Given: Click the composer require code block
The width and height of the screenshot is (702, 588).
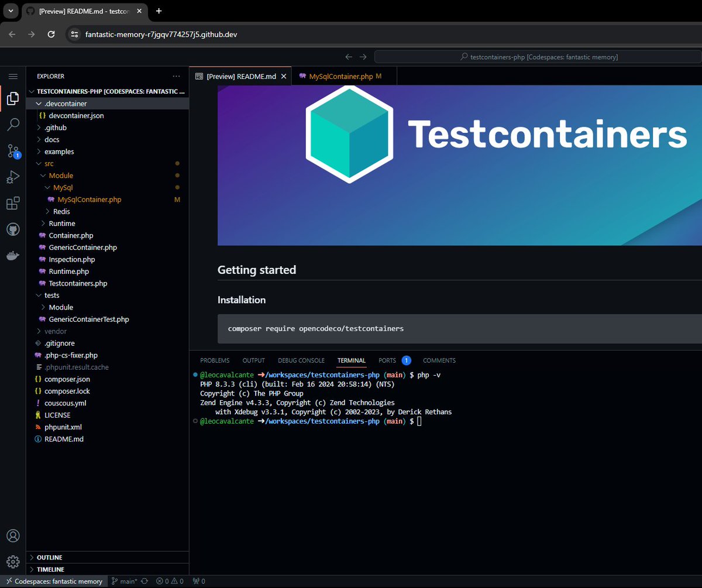Looking at the screenshot, I should pyautogui.click(x=459, y=329).
